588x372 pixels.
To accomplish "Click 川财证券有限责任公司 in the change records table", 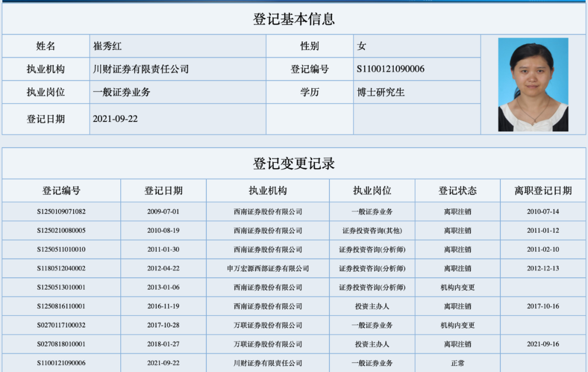I will click(268, 363).
